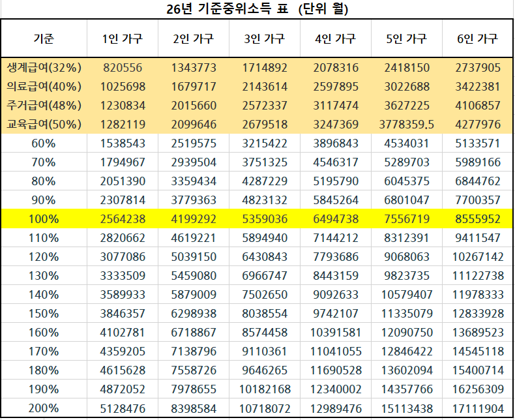
Task: Select value 4199292 under 2인 가구
Action: pyautogui.click(x=194, y=219)
